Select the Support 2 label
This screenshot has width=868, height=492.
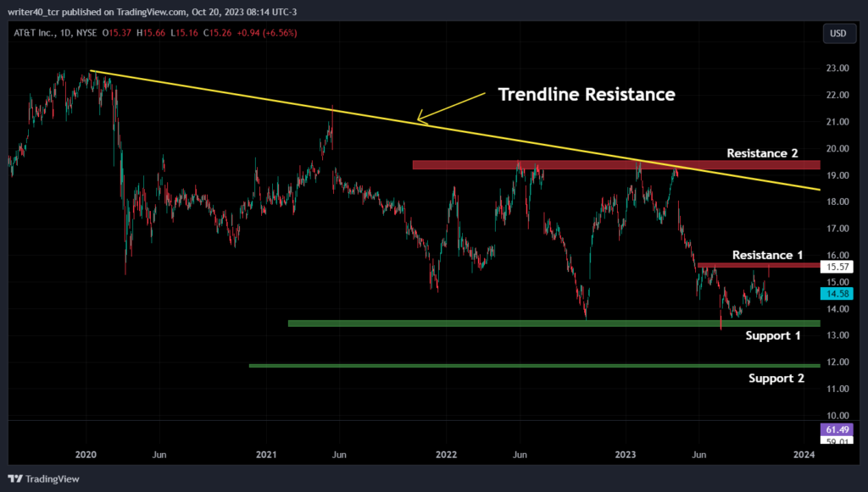[x=776, y=379]
